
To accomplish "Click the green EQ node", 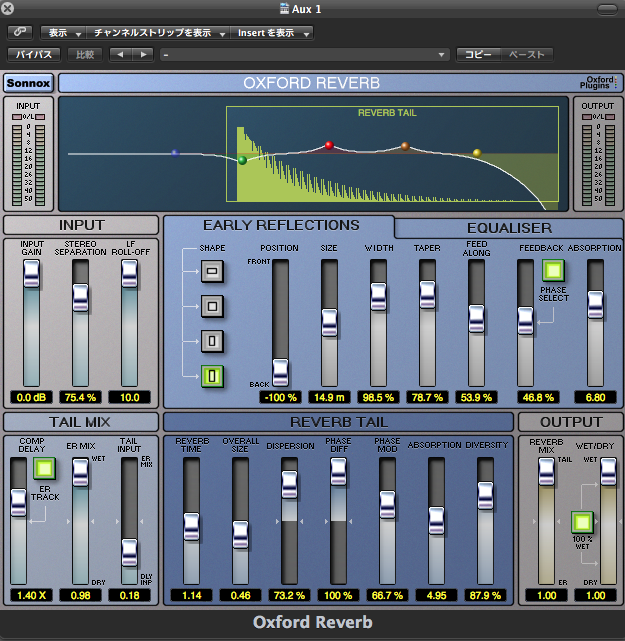I will coord(242,160).
